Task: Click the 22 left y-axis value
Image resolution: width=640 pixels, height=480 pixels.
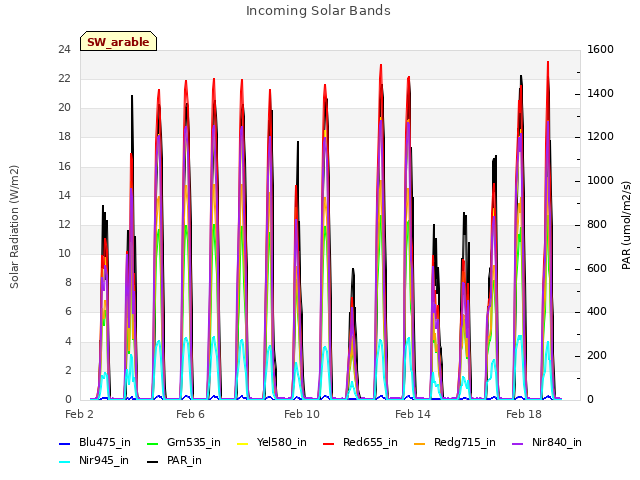Action: point(64,79)
